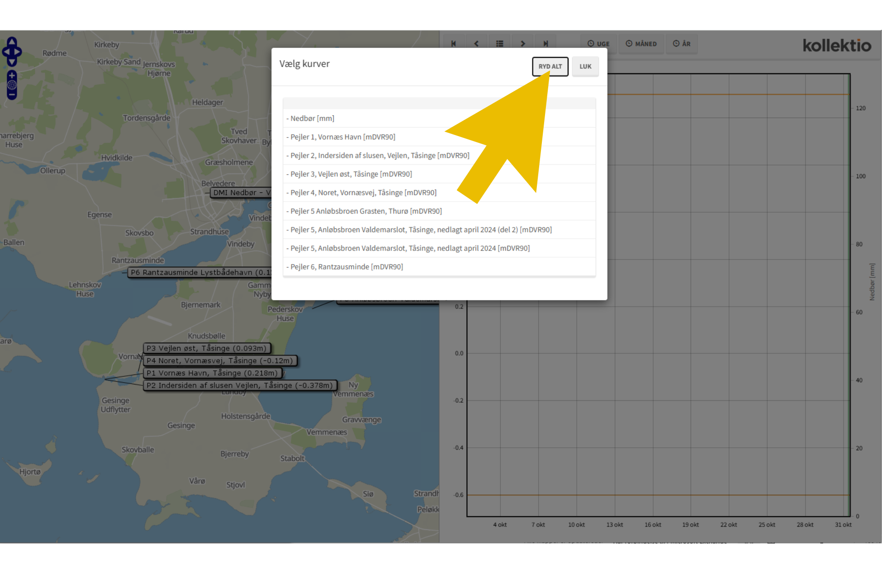
Task: Switch the chart to the MÅNED view
Action: (641, 44)
